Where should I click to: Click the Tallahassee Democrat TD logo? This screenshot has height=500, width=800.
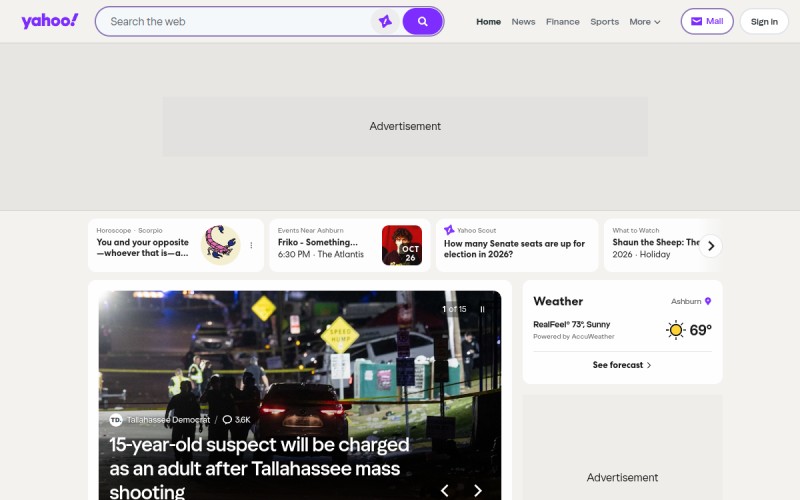pos(116,419)
